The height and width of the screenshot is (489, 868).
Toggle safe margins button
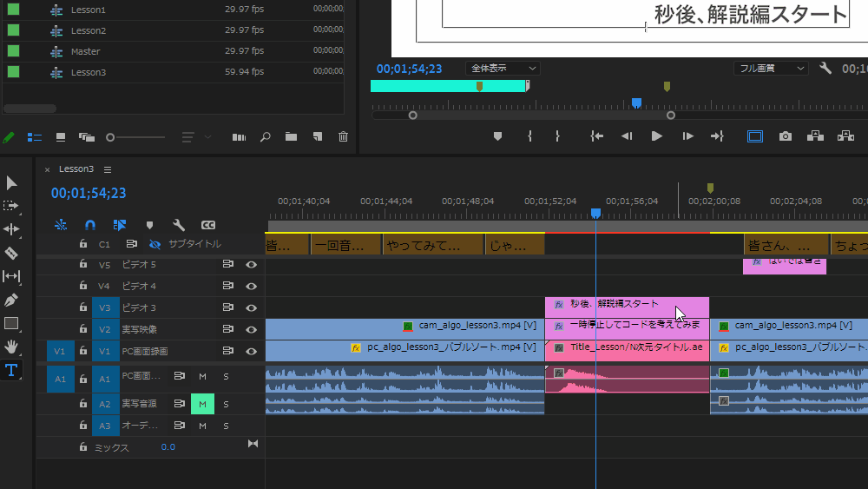pos(755,136)
